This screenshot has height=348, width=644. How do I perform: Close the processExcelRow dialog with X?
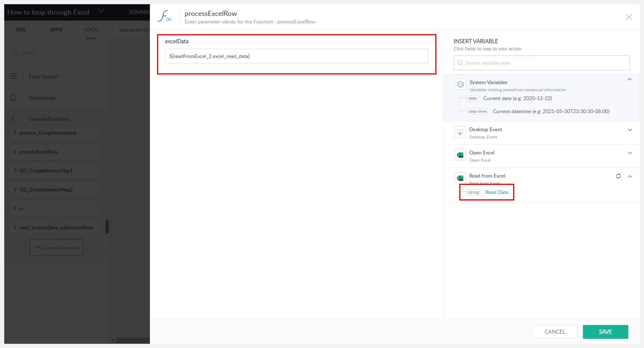coord(629,17)
